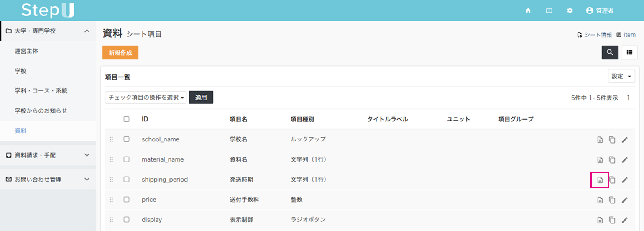Tick the display row checkbox
Image resolution: width=644 pixels, height=231 pixels.
point(126,220)
